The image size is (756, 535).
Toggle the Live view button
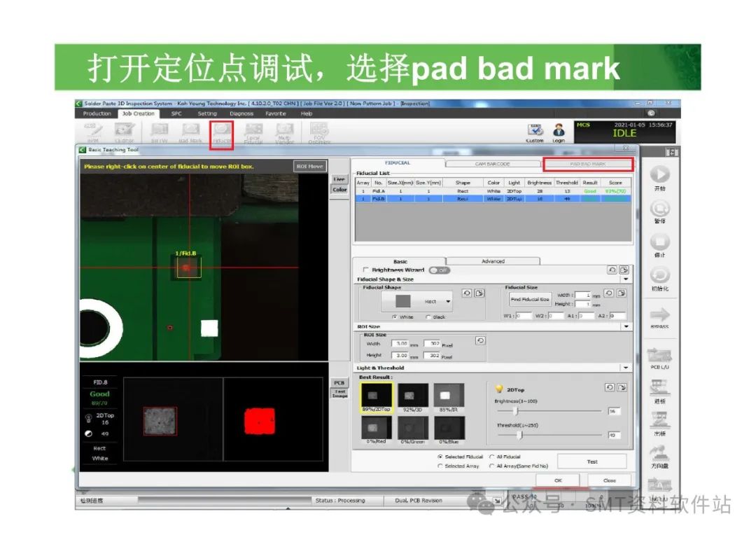339,179
